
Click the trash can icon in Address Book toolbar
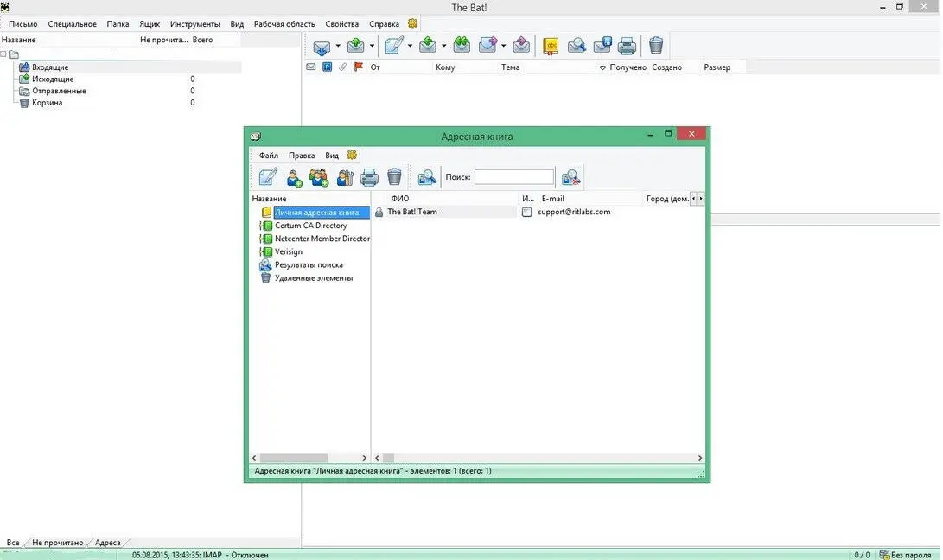(x=394, y=177)
